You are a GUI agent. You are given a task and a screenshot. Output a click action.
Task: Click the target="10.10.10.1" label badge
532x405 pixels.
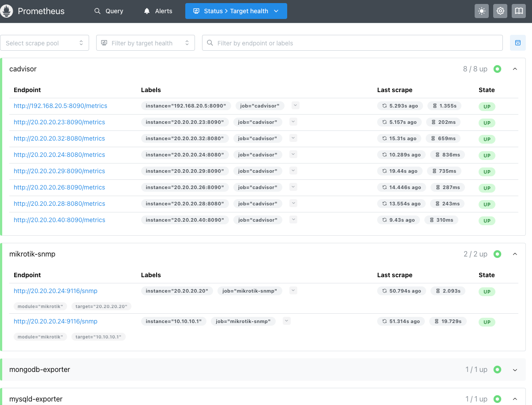coord(98,337)
